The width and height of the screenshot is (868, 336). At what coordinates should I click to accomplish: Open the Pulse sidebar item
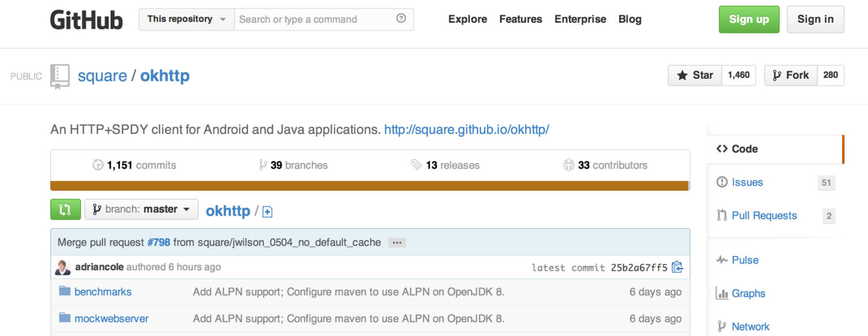tap(744, 260)
